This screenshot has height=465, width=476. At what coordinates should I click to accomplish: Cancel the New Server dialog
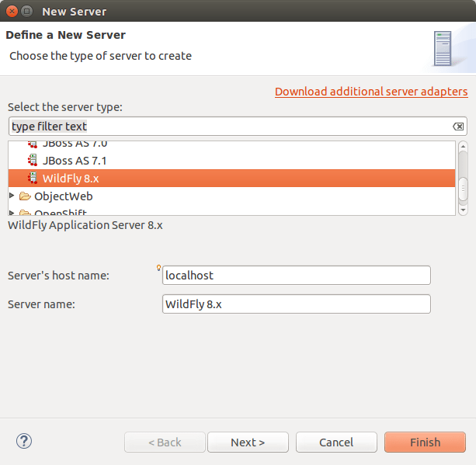pos(336,442)
